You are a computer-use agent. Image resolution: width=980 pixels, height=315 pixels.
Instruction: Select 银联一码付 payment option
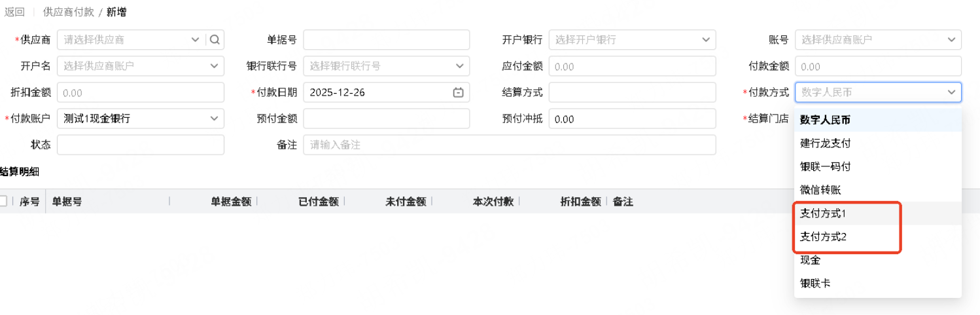[x=825, y=166]
